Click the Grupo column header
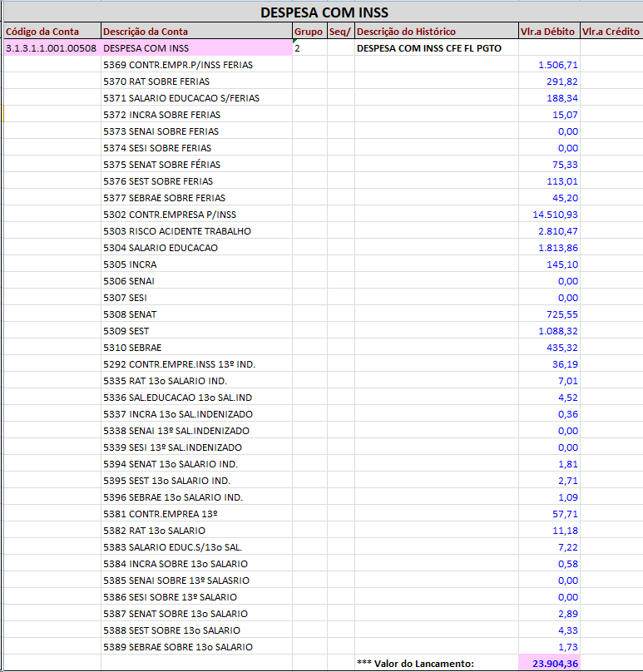The image size is (643, 672). click(309, 32)
